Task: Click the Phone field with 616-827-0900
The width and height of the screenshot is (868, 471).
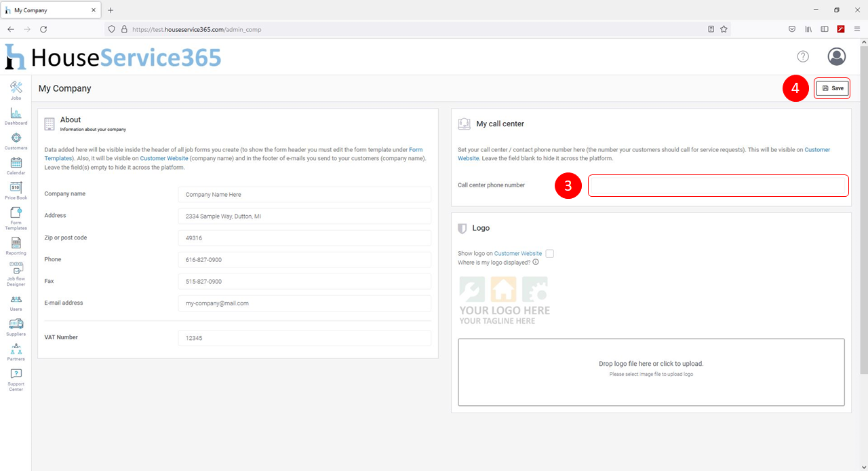Action: pyautogui.click(x=304, y=259)
